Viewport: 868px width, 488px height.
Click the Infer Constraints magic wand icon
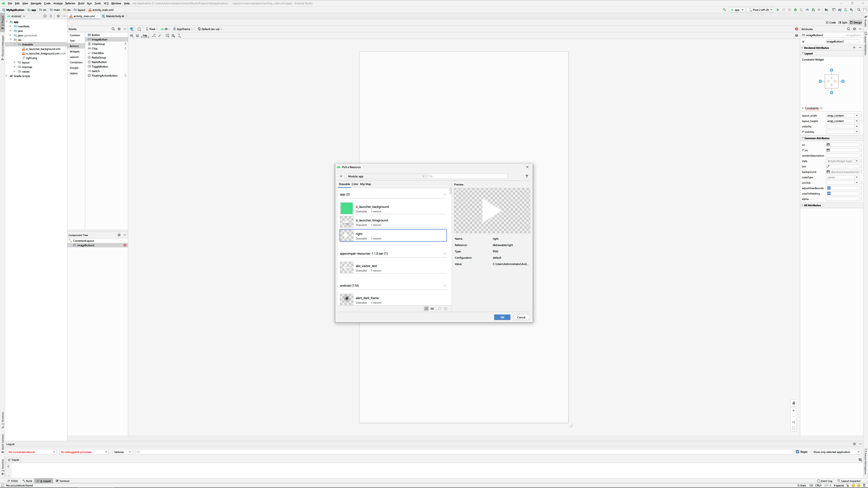coord(160,36)
